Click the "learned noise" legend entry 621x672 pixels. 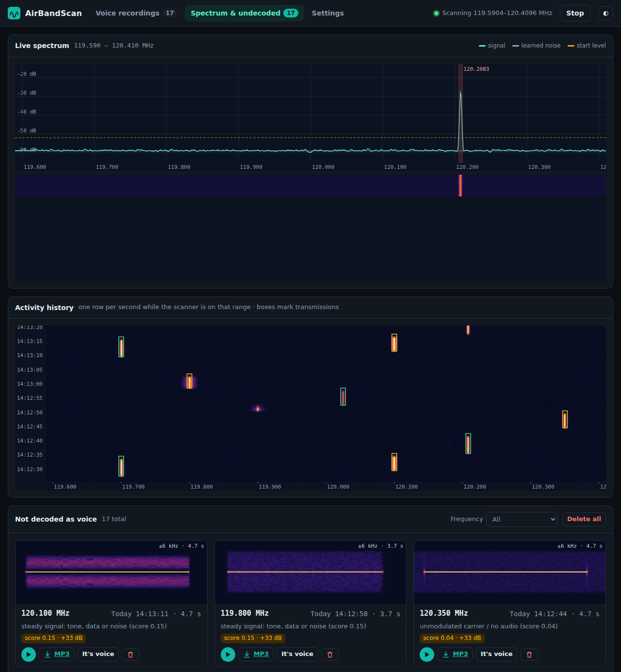tap(536, 46)
